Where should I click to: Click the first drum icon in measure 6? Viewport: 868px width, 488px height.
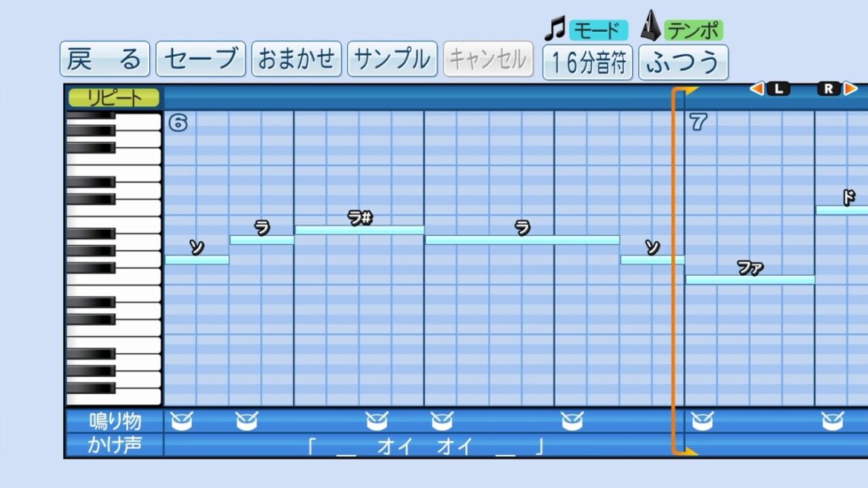(x=181, y=421)
